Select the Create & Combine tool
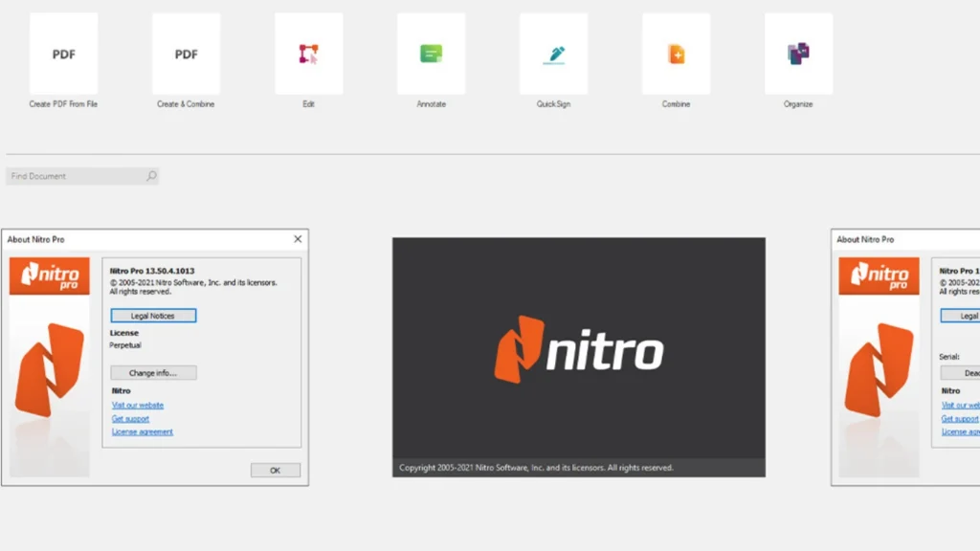Screen dimensions: 980x551 click(185, 55)
